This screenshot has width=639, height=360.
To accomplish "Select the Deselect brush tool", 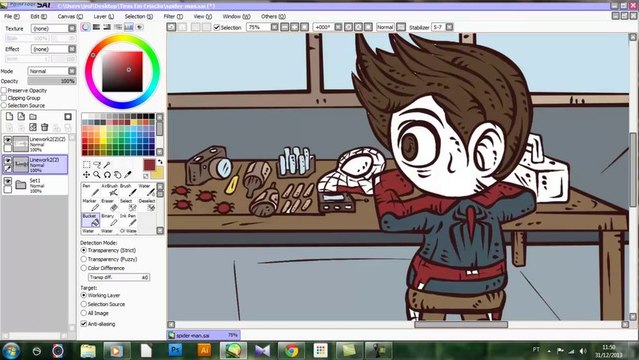I will pos(147,205).
